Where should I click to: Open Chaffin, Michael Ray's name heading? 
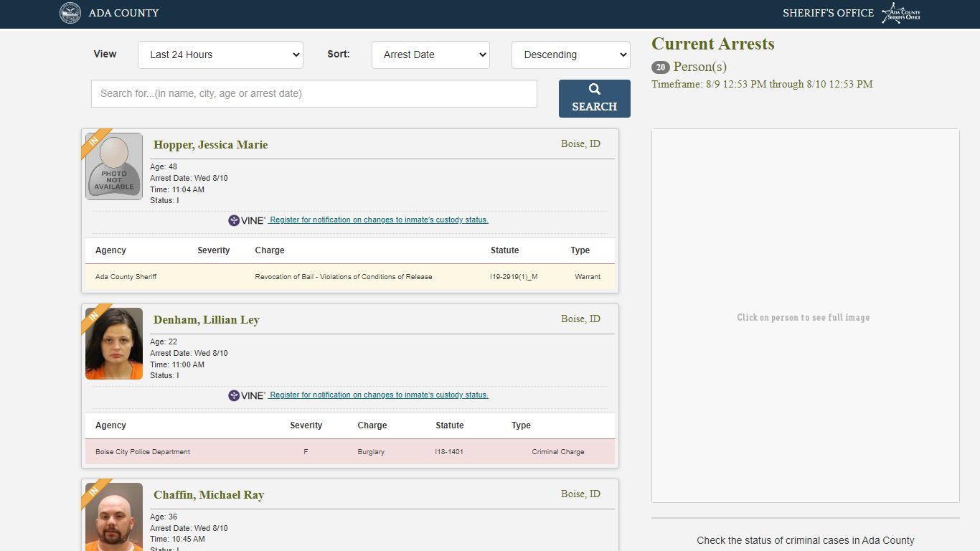click(209, 495)
